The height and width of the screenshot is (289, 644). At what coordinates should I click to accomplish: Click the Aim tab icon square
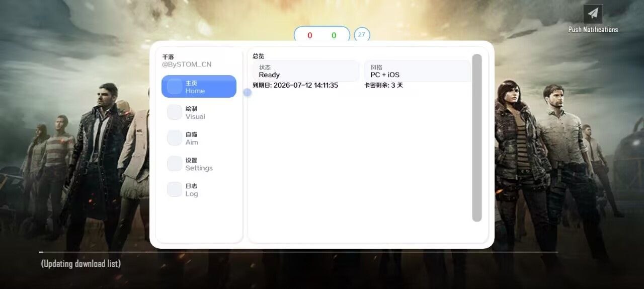pyautogui.click(x=175, y=138)
